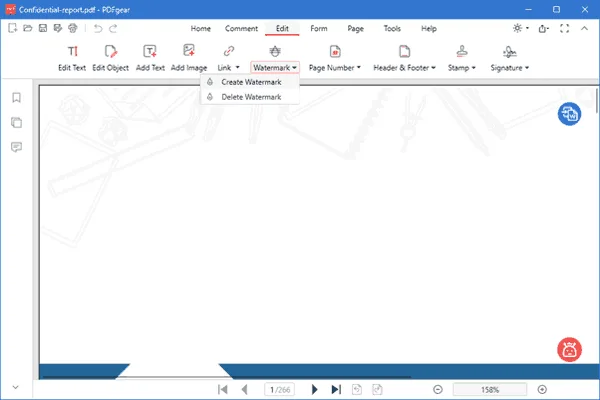Click the blue convert floating button
This screenshot has width=600, height=400.
point(569,114)
